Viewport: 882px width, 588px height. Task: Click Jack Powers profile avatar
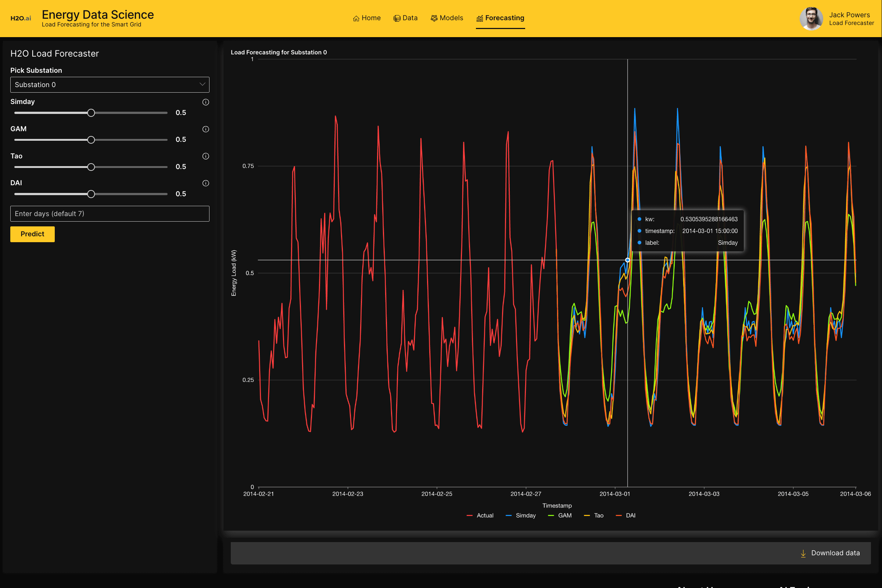point(811,18)
